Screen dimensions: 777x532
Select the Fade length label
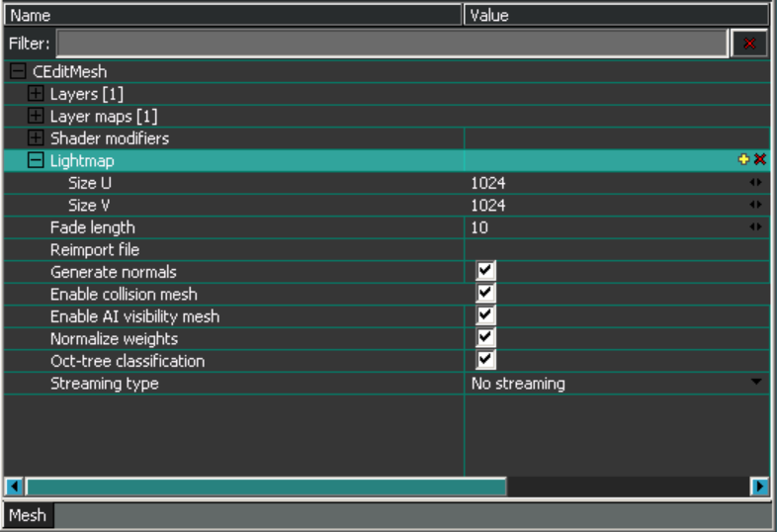click(93, 227)
